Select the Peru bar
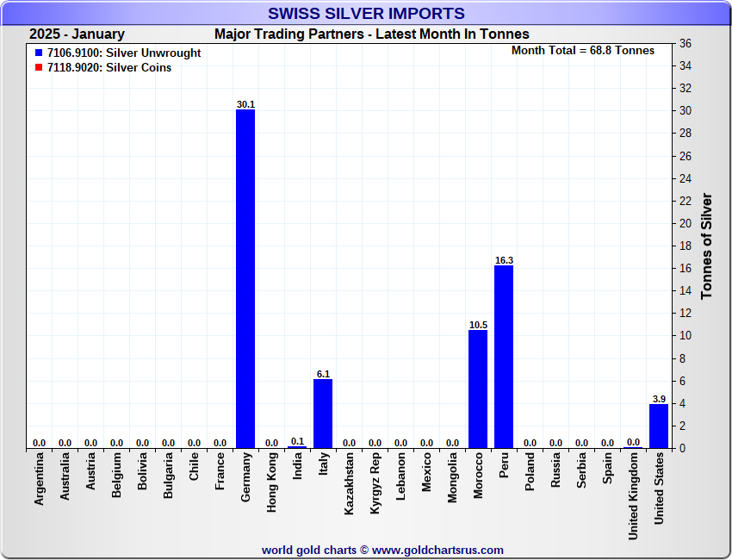 pos(504,356)
